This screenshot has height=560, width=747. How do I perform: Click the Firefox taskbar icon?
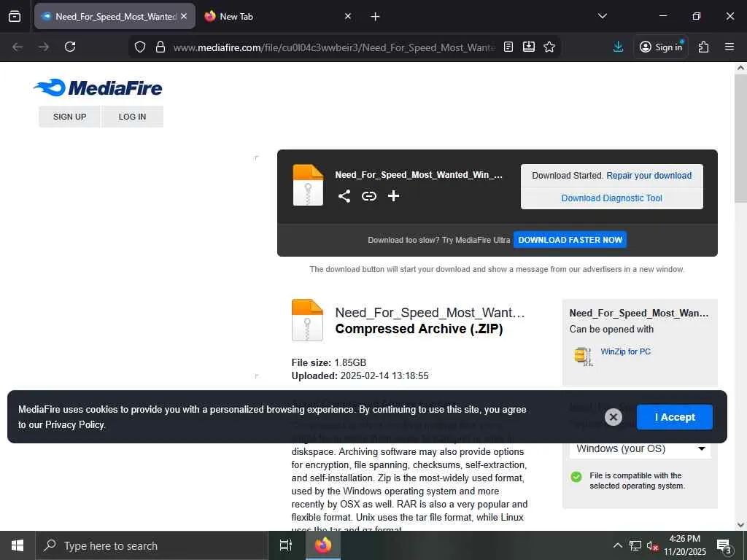coord(323,545)
